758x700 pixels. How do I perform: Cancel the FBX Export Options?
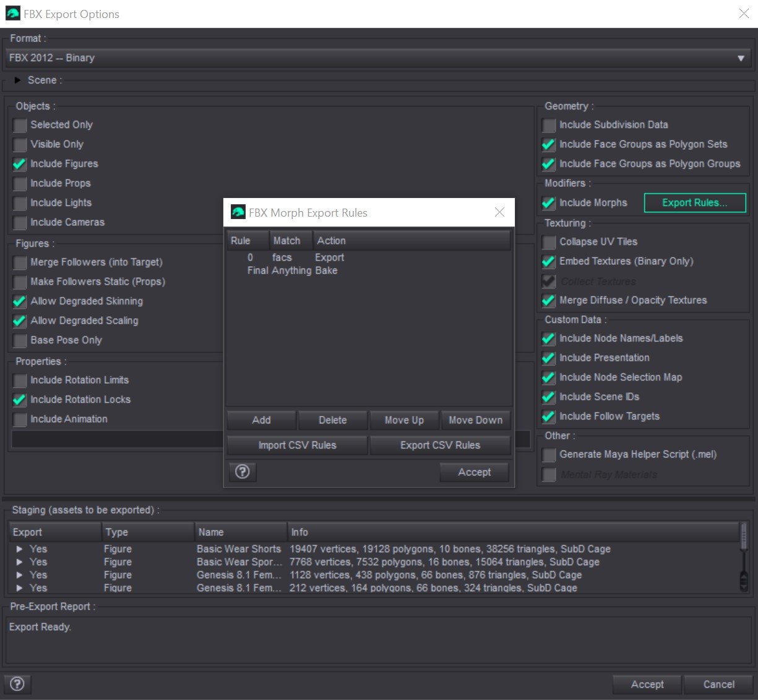click(718, 684)
